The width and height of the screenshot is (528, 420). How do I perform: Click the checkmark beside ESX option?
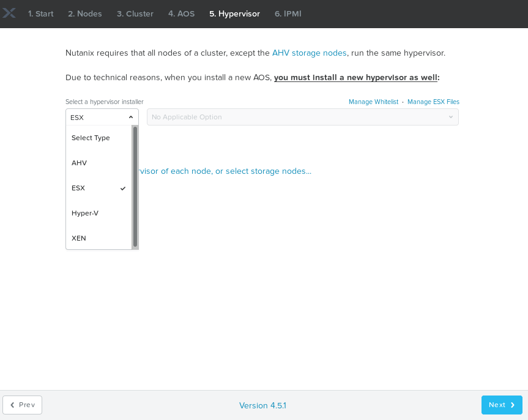tap(123, 189)
